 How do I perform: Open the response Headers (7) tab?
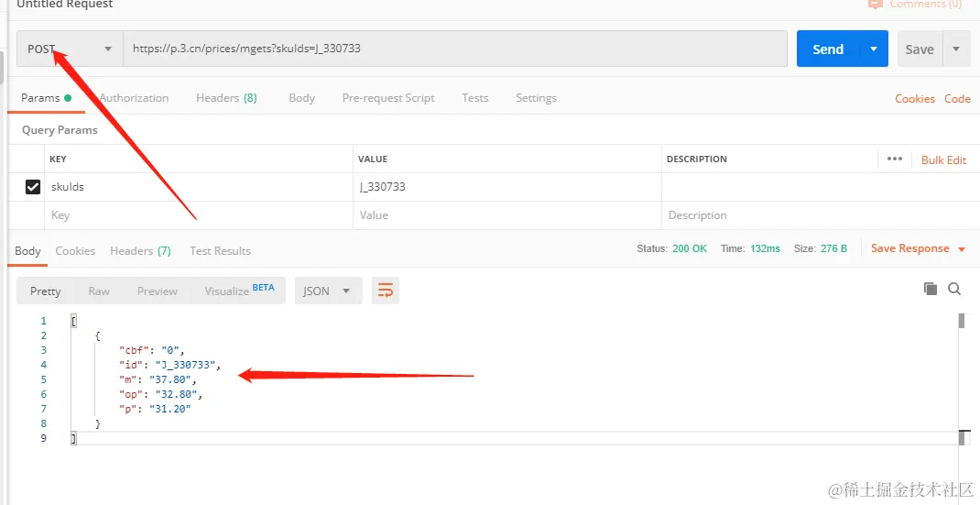click(141, 251)
